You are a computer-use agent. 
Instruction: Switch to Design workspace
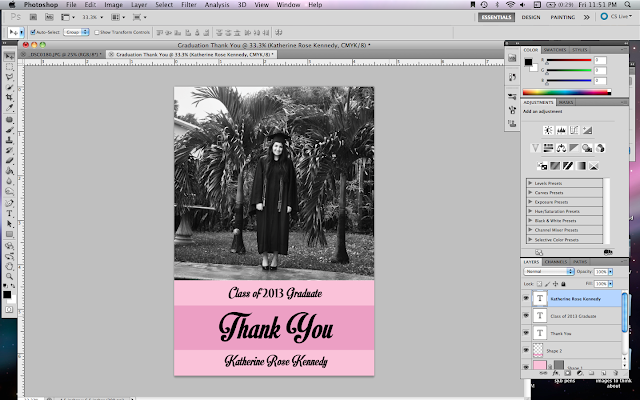point(531,17)
